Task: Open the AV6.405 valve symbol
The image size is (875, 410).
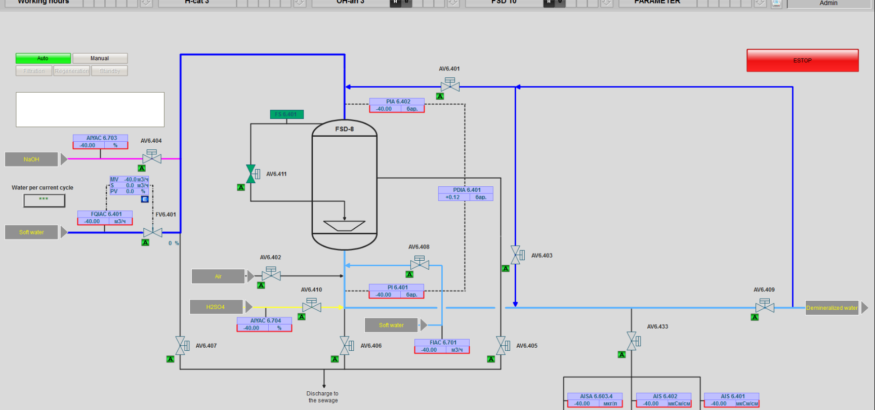Action: [502, 346]
